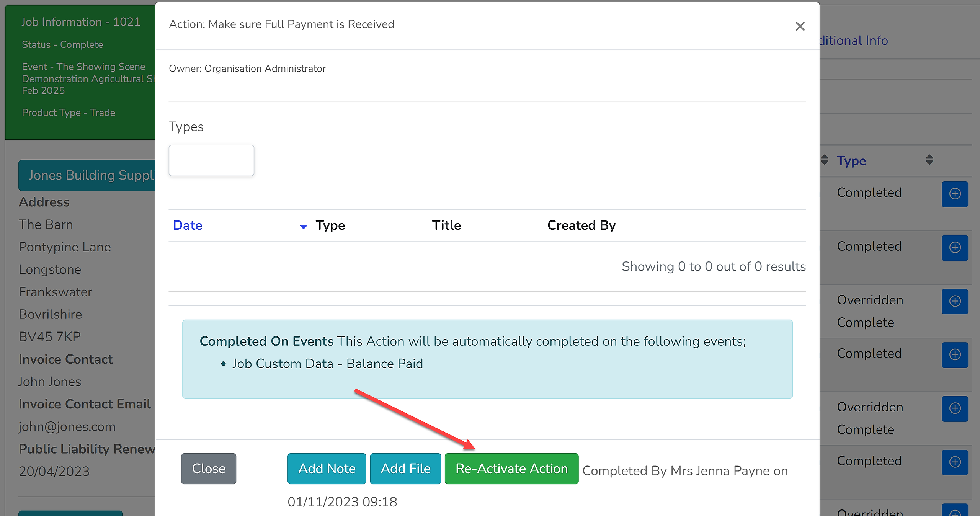The width and height of the screenshot is (980, 516).
Task: Click Job Custom Data - Balance Paid item
Action: point(328,364)
